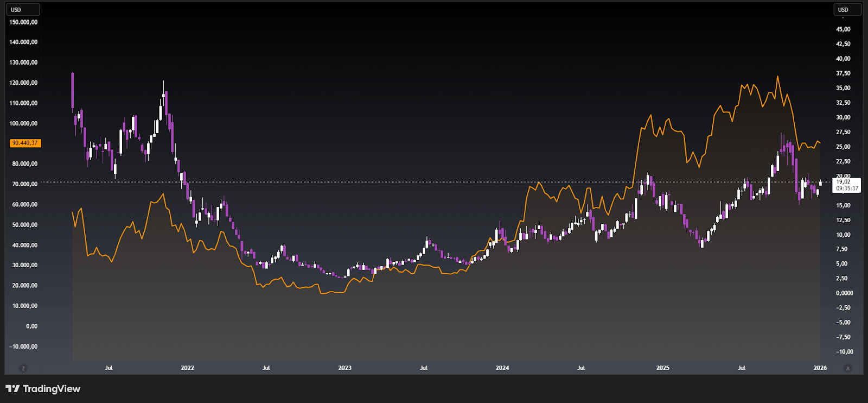Click the 09:35:37 countdown on price label
The image size is (868, 403).
(847, 188)
